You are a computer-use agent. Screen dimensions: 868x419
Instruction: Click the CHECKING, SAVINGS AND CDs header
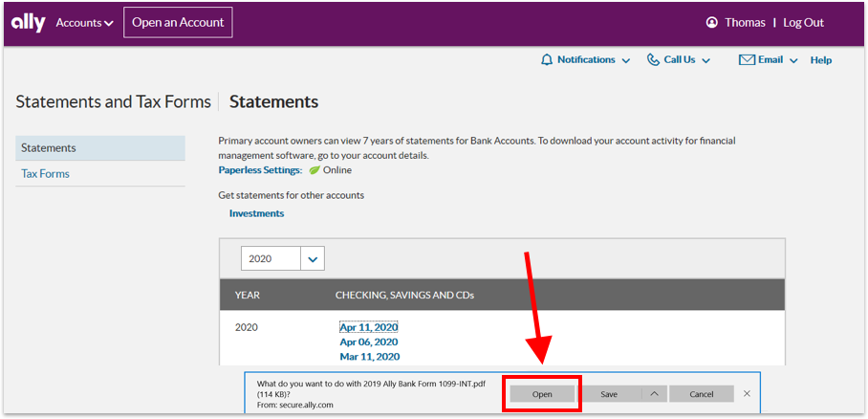coord(404,296)
